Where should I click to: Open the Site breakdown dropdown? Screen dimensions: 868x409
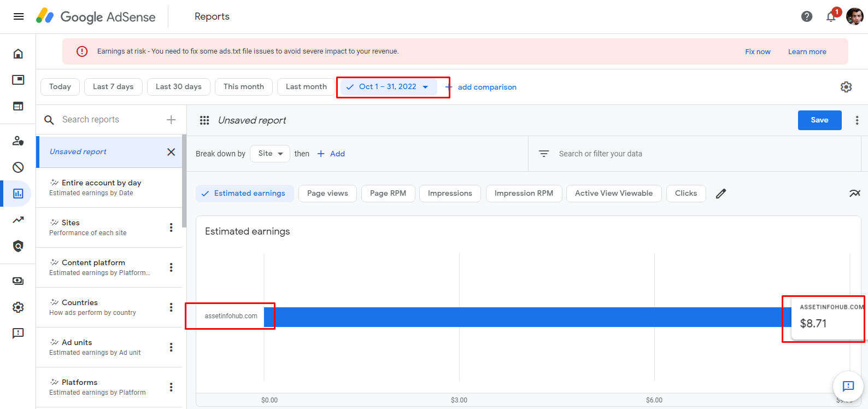(270, 154)
